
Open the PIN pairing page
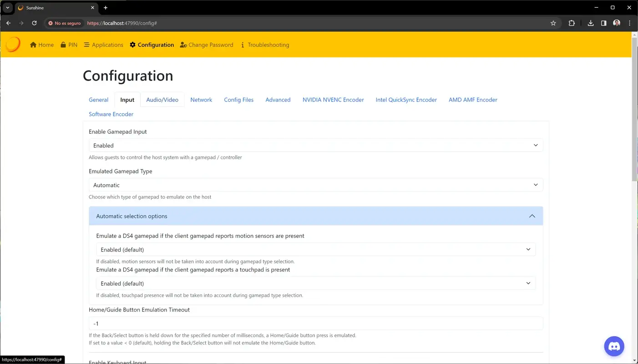point(69,45)
